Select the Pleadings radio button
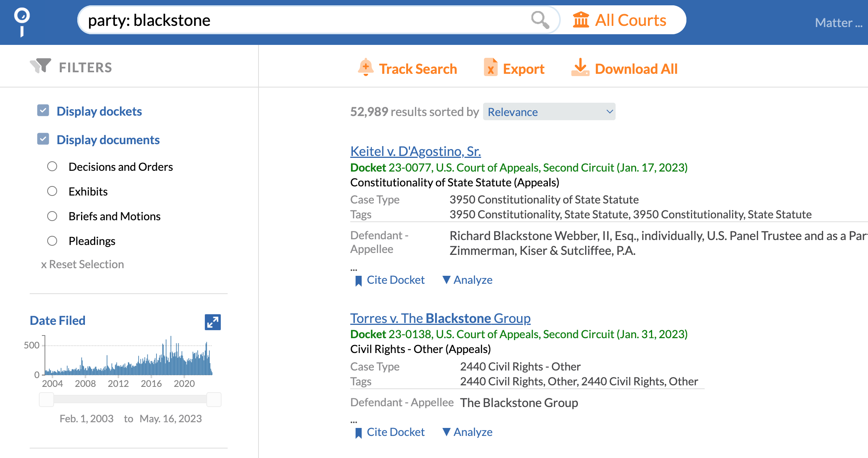 52,241
